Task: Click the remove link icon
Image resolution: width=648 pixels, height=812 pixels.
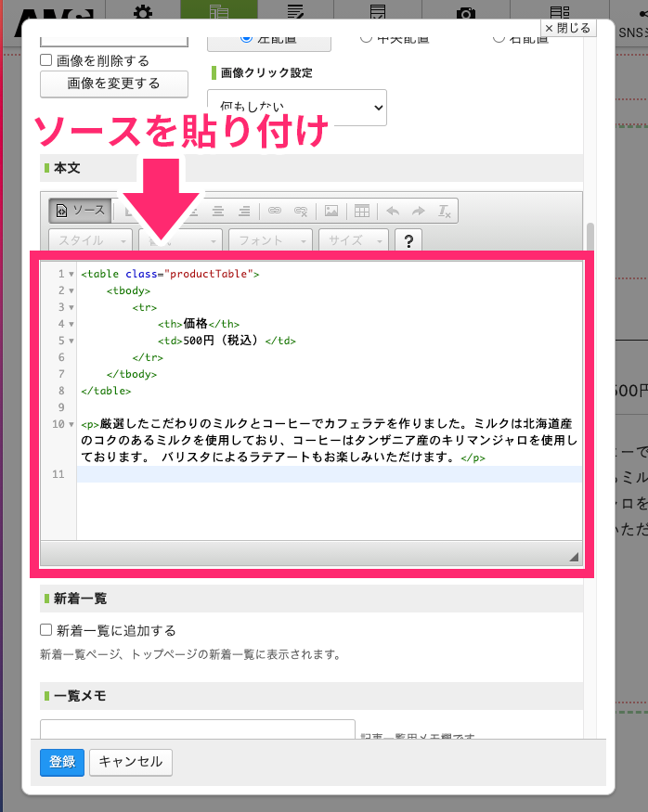Action: pyautogui.click(x=300, y=211)
